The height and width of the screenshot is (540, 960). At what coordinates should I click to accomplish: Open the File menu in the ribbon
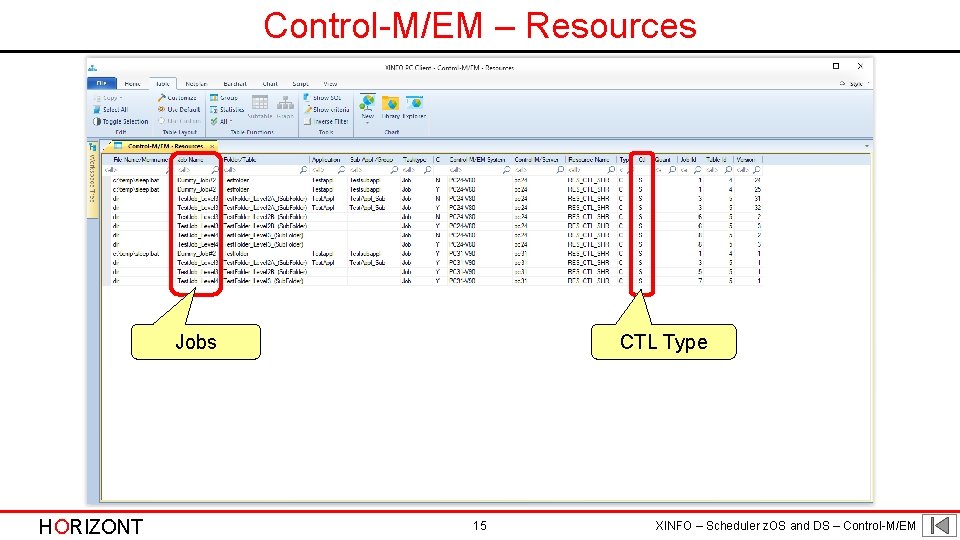[102, 83]
